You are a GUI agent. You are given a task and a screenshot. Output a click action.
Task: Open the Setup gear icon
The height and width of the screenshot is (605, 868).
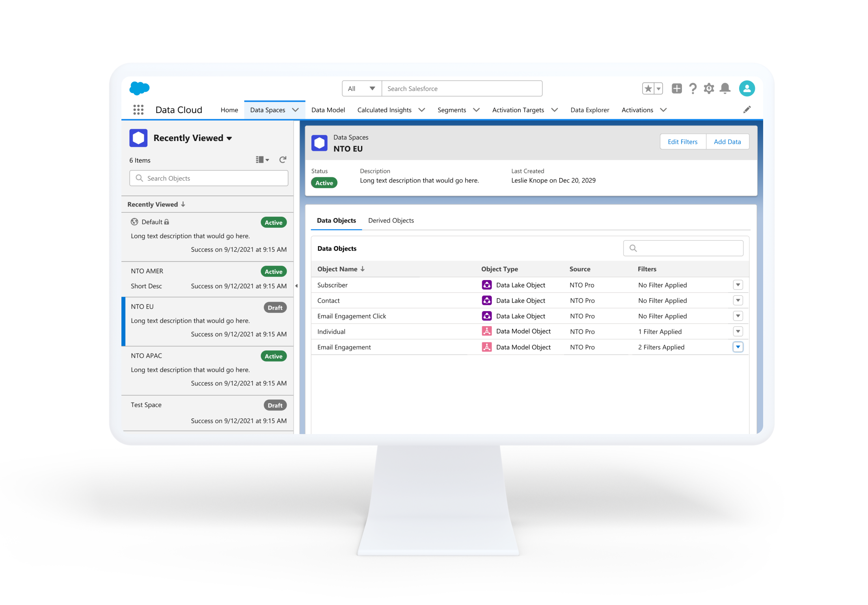point(709,89)
